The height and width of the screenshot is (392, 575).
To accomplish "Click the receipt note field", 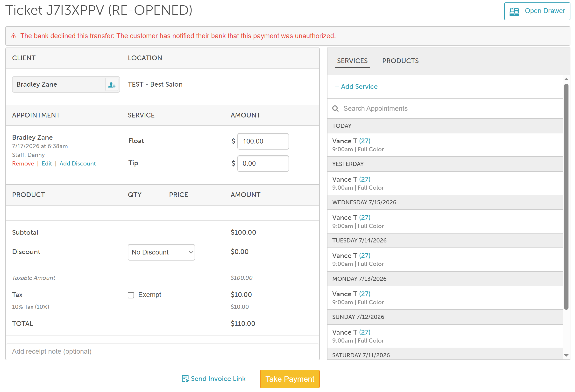I will pos(163,351).
